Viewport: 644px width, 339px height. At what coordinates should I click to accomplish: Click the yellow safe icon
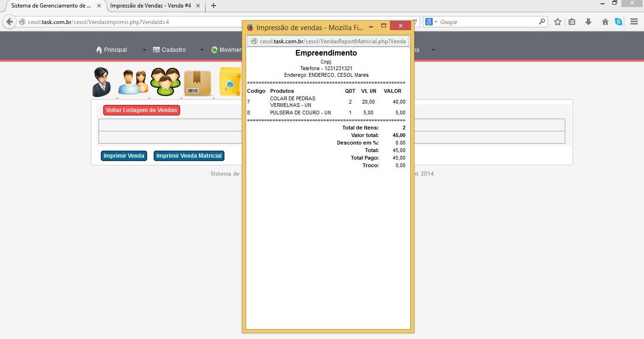[x=230, y=82]
